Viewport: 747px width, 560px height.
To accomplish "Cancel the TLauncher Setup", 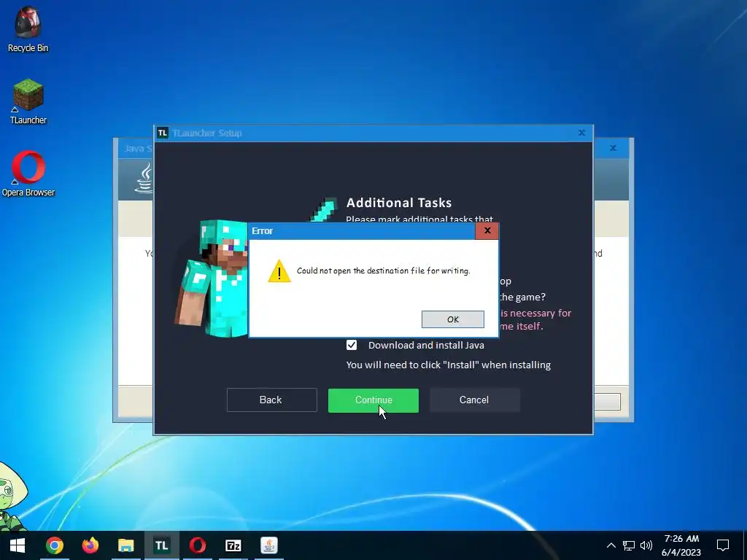I will click(474, 400).
